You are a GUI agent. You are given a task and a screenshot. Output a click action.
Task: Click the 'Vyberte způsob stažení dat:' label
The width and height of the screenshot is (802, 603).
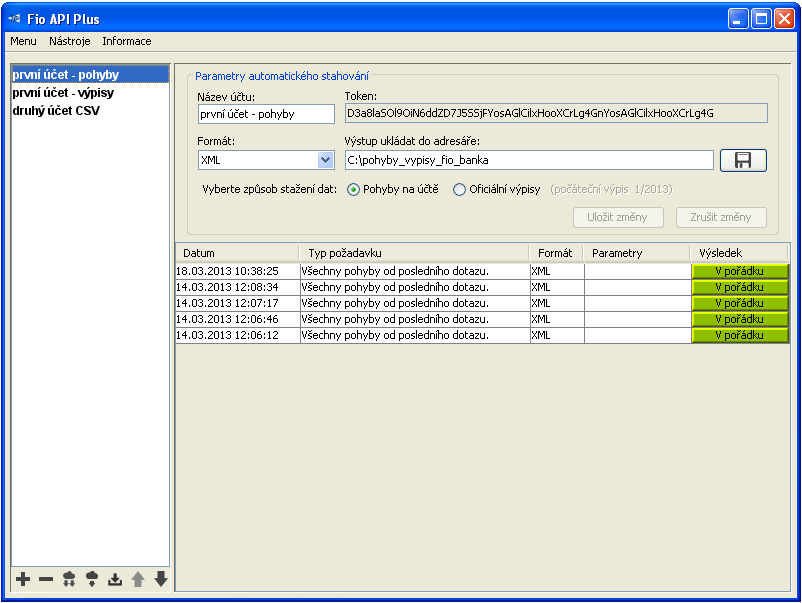(x=270, y=189)
